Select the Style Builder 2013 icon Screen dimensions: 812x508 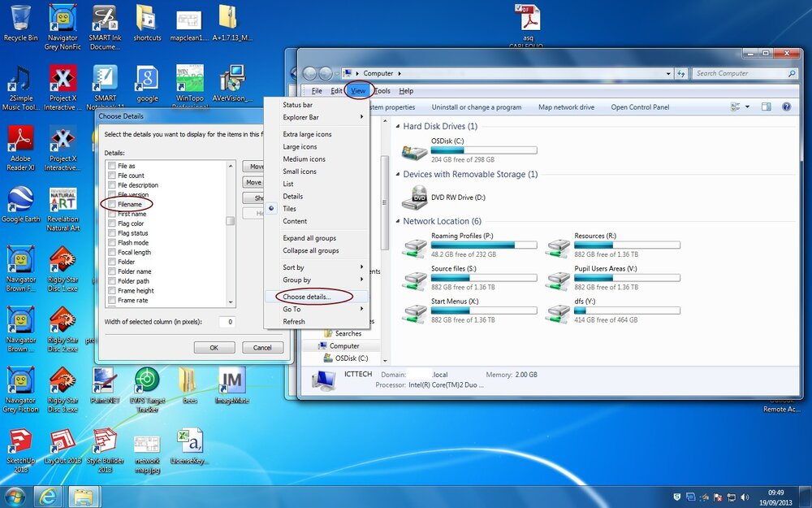(105, 450)
